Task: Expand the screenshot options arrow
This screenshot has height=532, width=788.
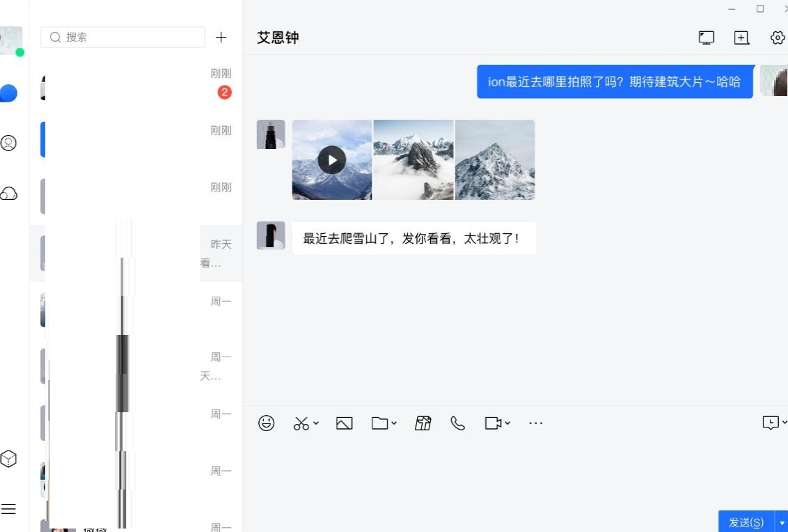Action: (x=316, y=423)
